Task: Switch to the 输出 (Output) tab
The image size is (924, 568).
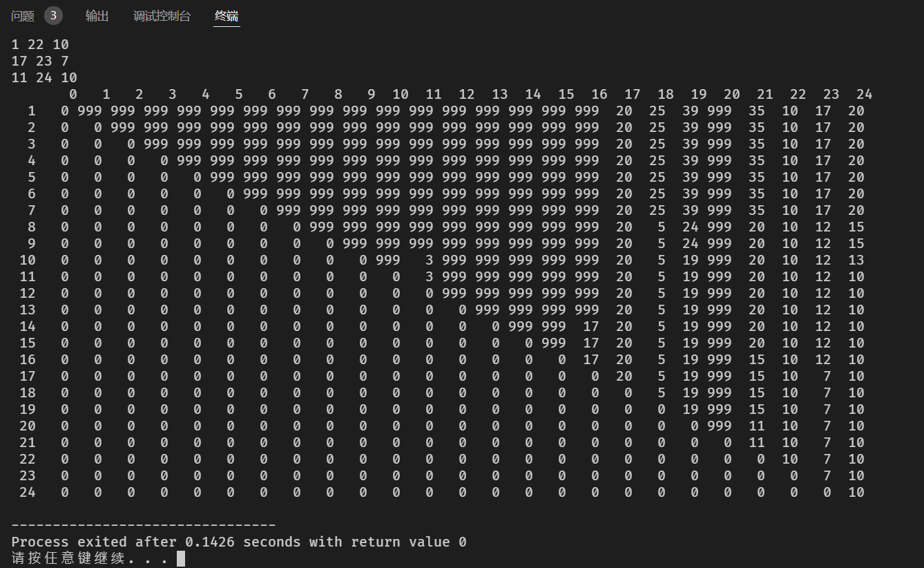Action: coord(97,16)
